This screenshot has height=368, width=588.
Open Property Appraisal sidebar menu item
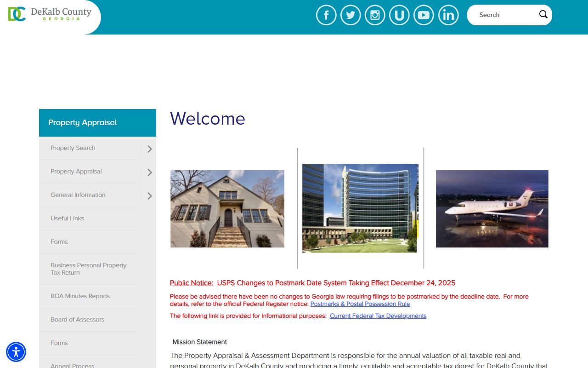(x=76, y=172)
